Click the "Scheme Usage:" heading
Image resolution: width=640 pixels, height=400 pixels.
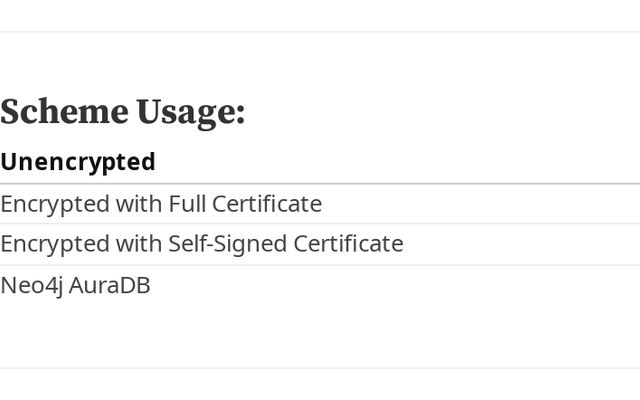(122, 112)
